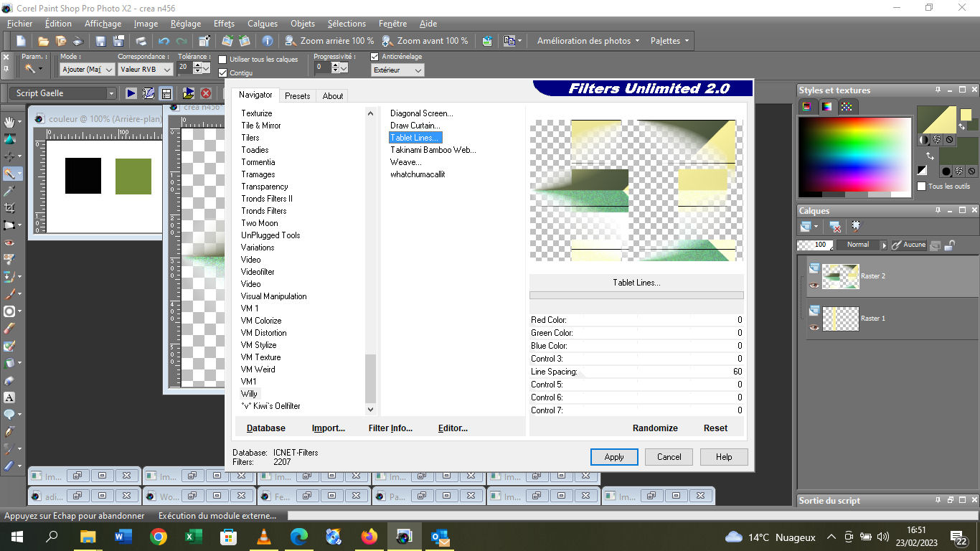Select the Move tool
Screen dimensions: 980x551
[9, 156]
